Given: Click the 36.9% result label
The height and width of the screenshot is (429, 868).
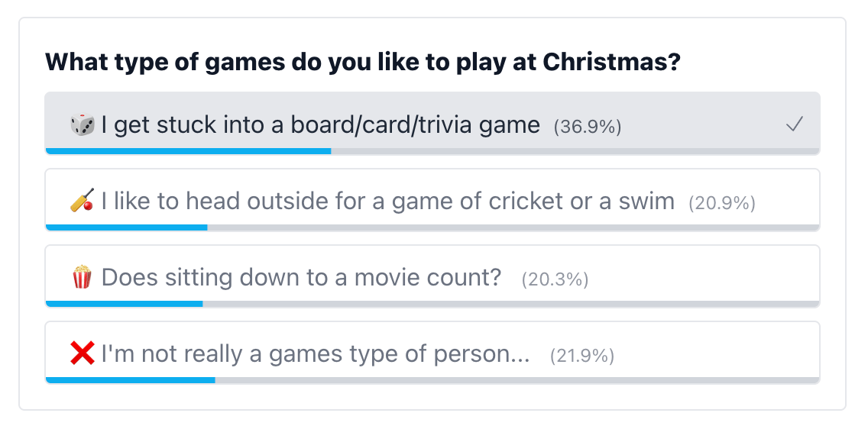Looking at the screenshot, I should 588,127.
